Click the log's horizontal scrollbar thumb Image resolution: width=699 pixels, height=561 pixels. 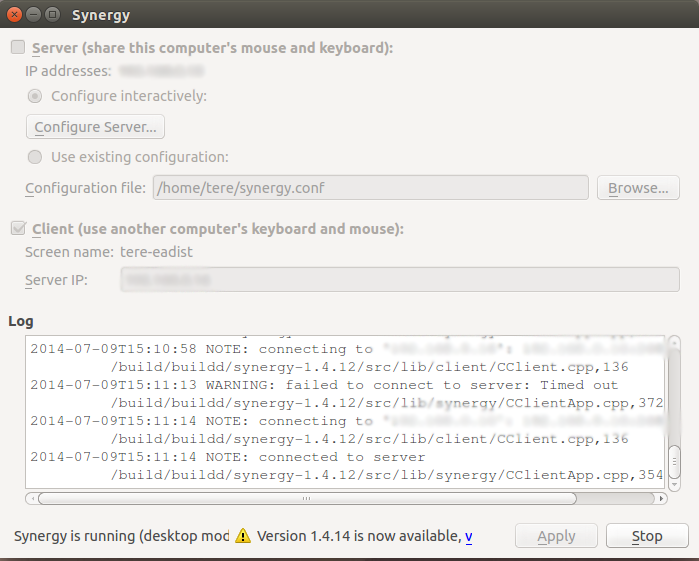pyautogui.click(x=307, y=498)
